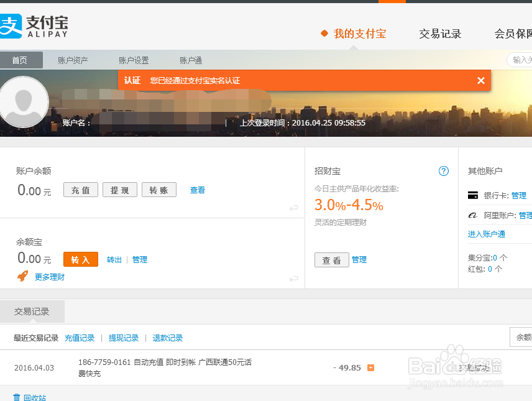Click the 红包 count 0
This screenshot has width=532, height=401.
coord(490,269)
